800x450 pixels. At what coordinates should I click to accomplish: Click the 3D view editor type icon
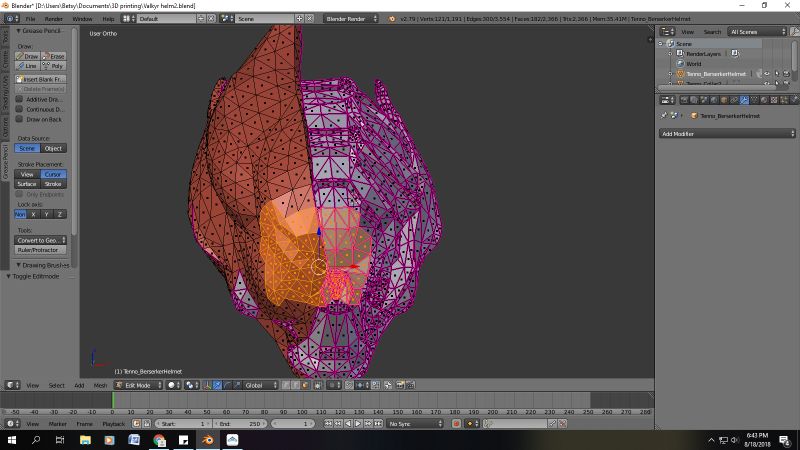coord(12,385)
